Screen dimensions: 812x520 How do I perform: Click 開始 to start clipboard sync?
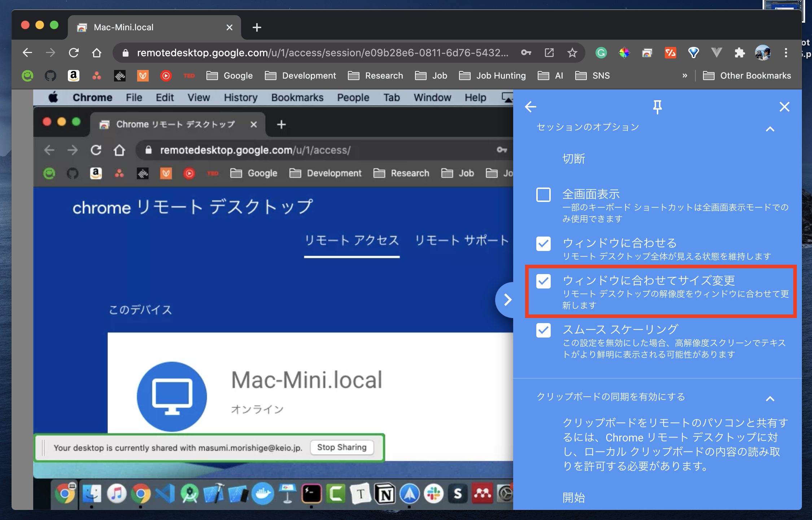[574, 498]
